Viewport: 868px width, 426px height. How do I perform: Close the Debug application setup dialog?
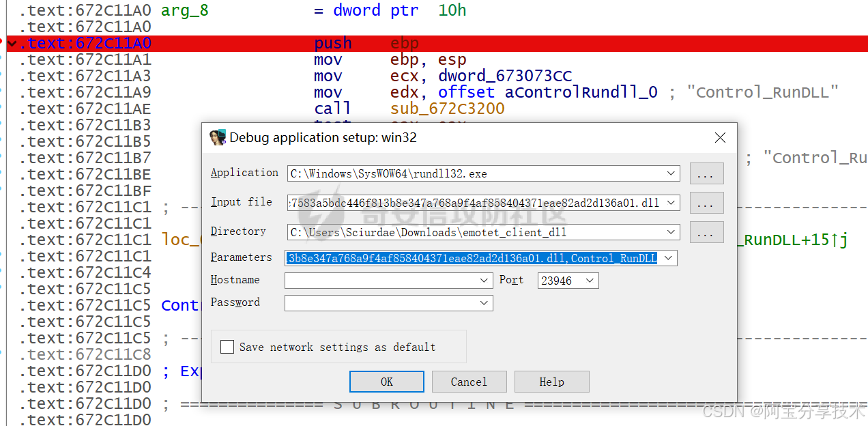point(720,138)
